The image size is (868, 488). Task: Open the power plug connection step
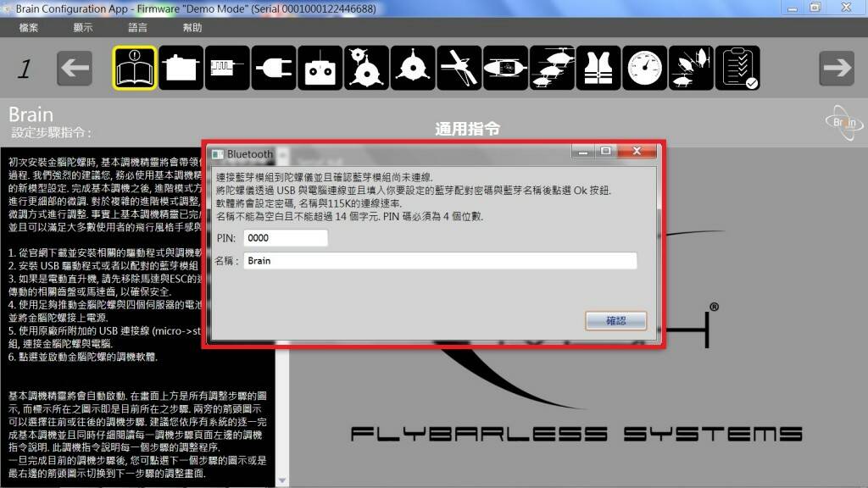click(274, 69)
